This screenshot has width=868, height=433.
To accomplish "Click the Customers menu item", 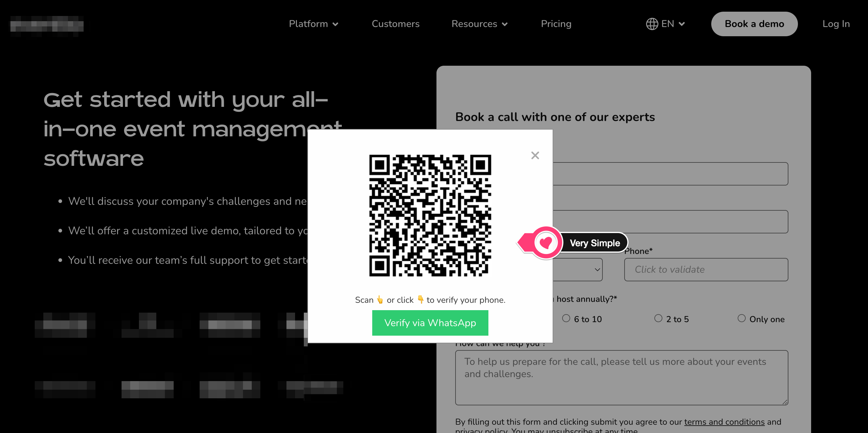I will pos(396,24).
